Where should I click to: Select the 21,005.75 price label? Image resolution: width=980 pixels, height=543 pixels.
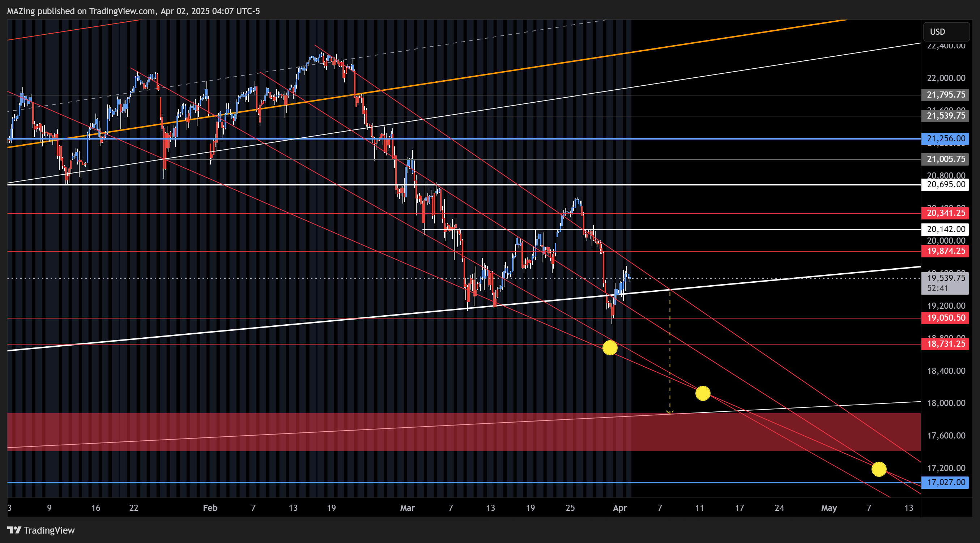pos(945,159)
